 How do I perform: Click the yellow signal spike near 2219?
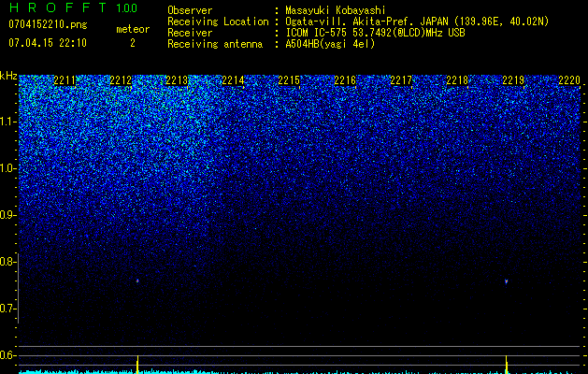tap(507, 365)
